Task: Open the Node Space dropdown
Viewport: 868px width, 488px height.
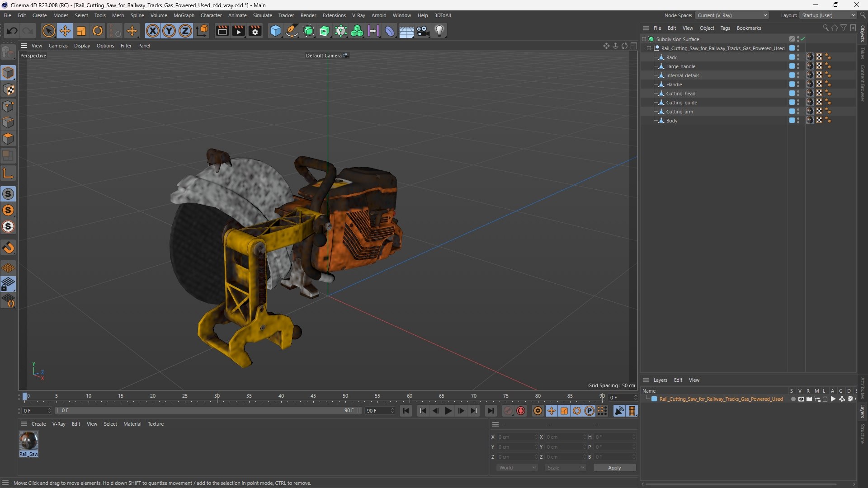Action: pyautogui.click(x=732, y=15)
